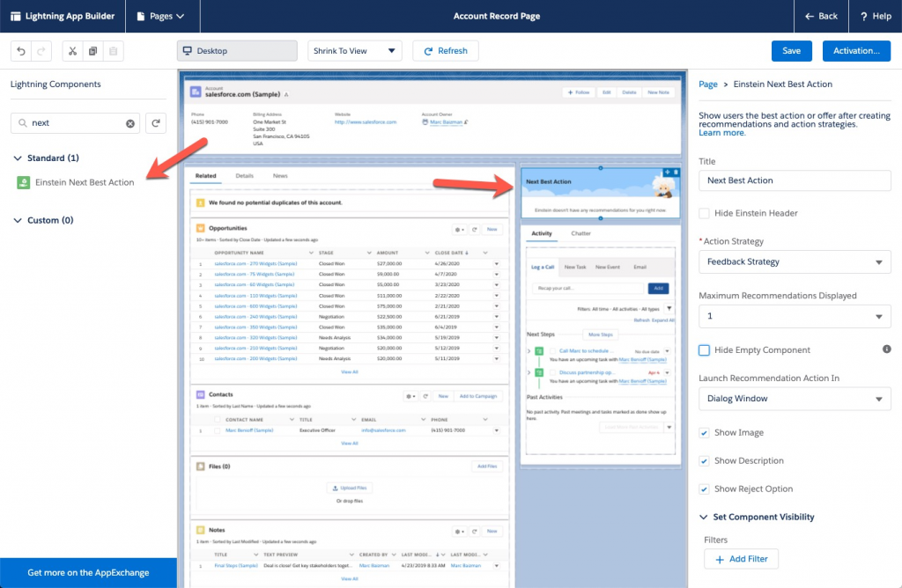Select the Activity tab
This screenshot has width=902, height=588.
542,233
